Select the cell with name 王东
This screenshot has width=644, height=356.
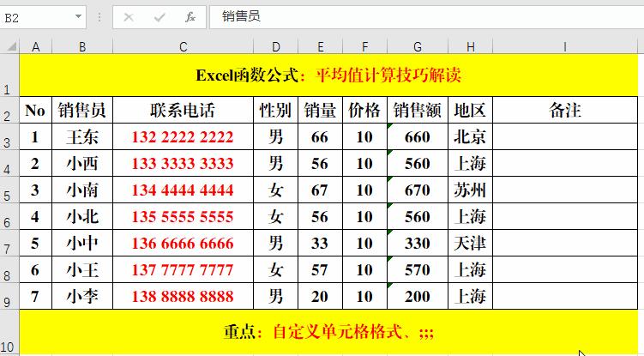tap(82, 136)
